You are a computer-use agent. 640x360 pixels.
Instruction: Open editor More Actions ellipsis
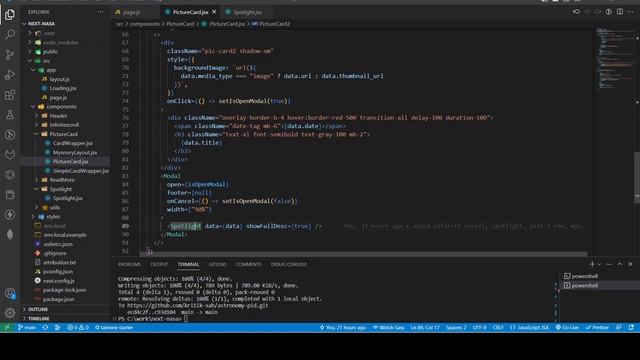(631, 12)
